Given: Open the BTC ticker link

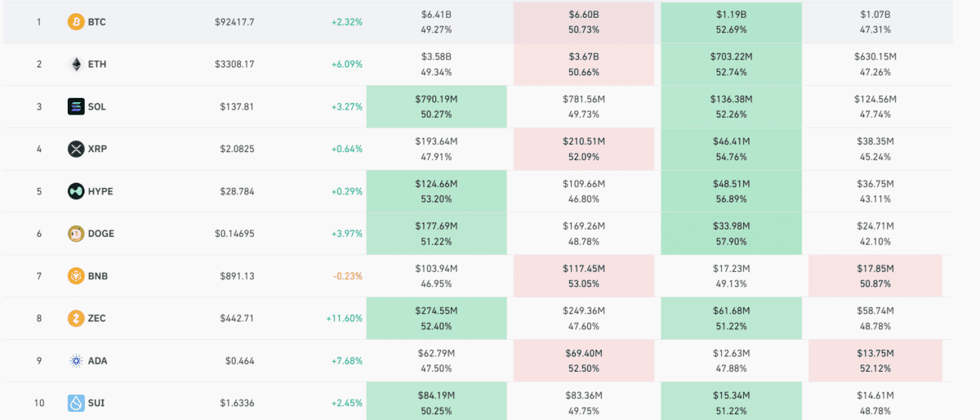Looking at the screenshot, I should pyautogui.click(x=97, y=22).
